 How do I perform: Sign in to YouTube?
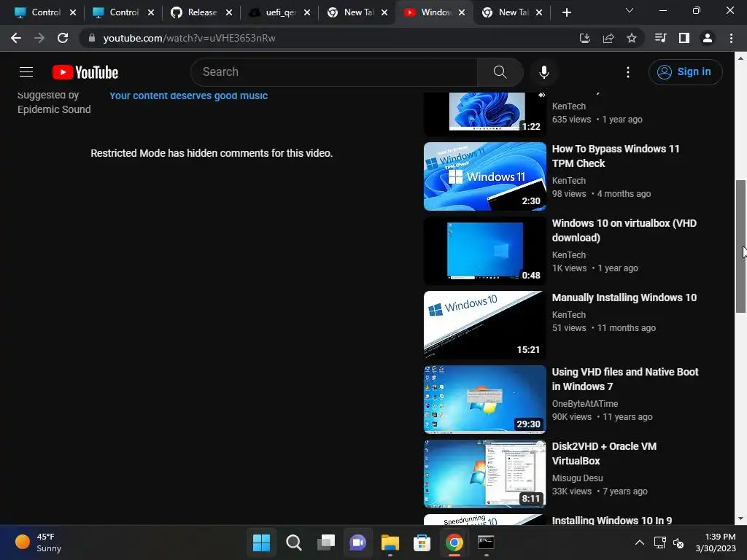(x=684, y=72)
